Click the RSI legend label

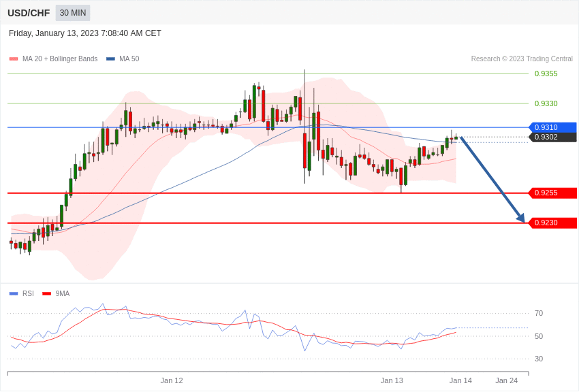click(x=28, y=293)
